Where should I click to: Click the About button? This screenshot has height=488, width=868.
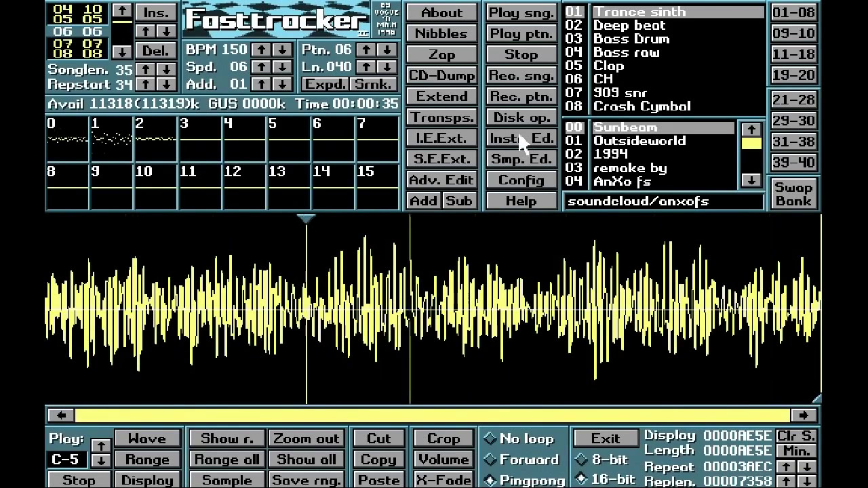coord(441,12)
